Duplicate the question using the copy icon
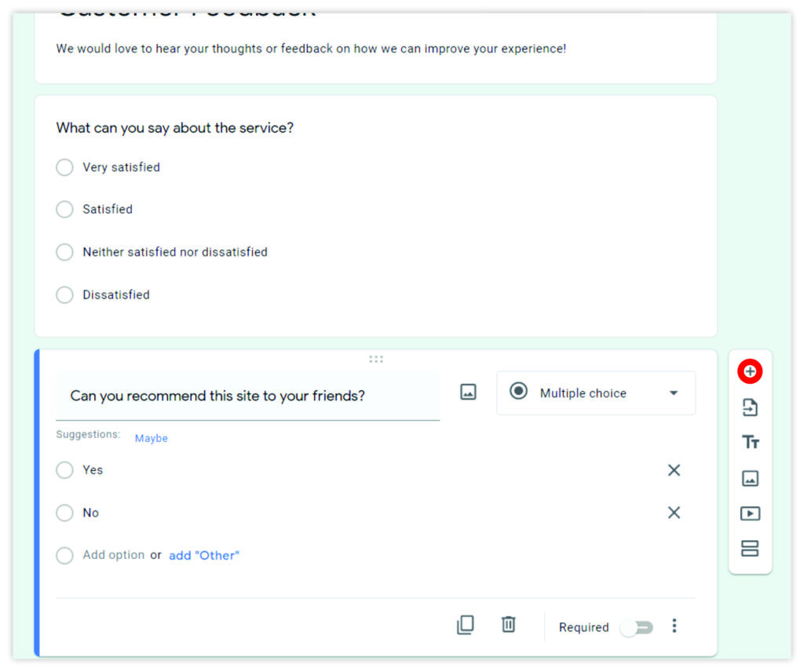Viewport: 804px width, 672px height. (465, 625)
